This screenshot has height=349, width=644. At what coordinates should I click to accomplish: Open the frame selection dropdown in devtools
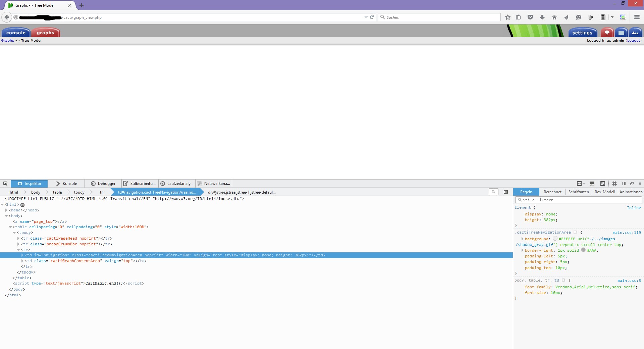click(x=581, y=184)
